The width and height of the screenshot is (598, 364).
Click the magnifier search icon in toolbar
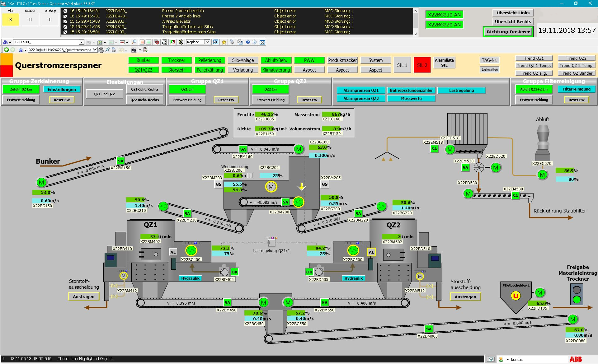tap(134, 42)
